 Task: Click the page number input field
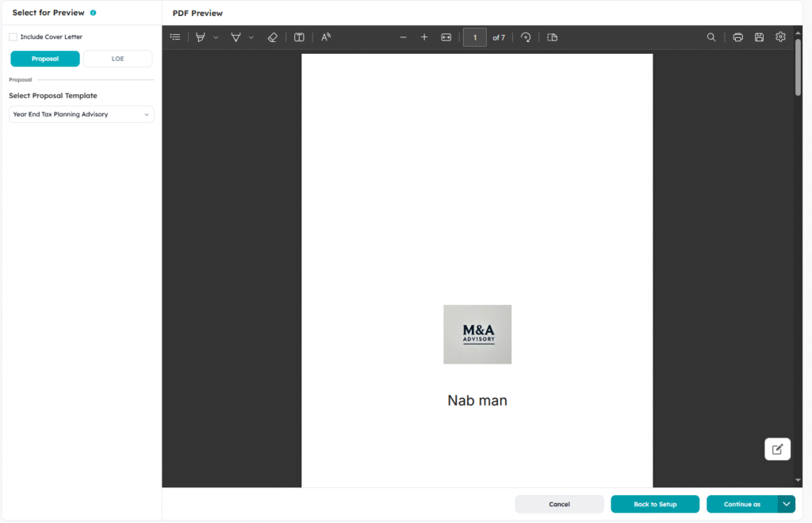tap(474, 37)
